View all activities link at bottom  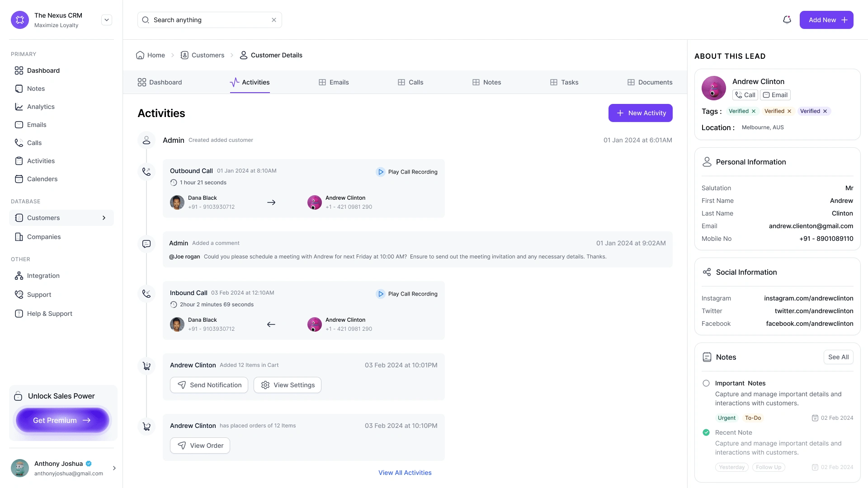tap(405, 473)
